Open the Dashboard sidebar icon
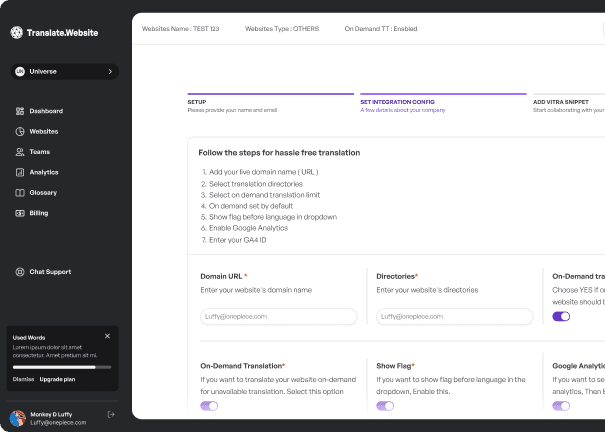The width and height of the screenshot is (605, 432). (x=20, y=111)
